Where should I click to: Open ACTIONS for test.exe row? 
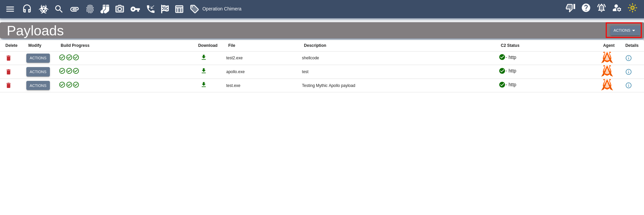(38, 86)
